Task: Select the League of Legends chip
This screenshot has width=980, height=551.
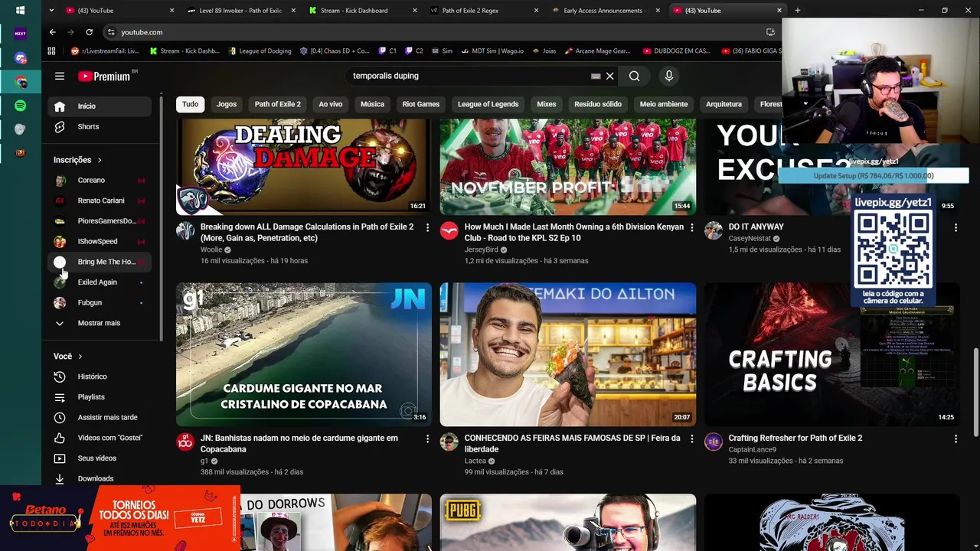Action: pyautogui.click(x=488, y=104)
